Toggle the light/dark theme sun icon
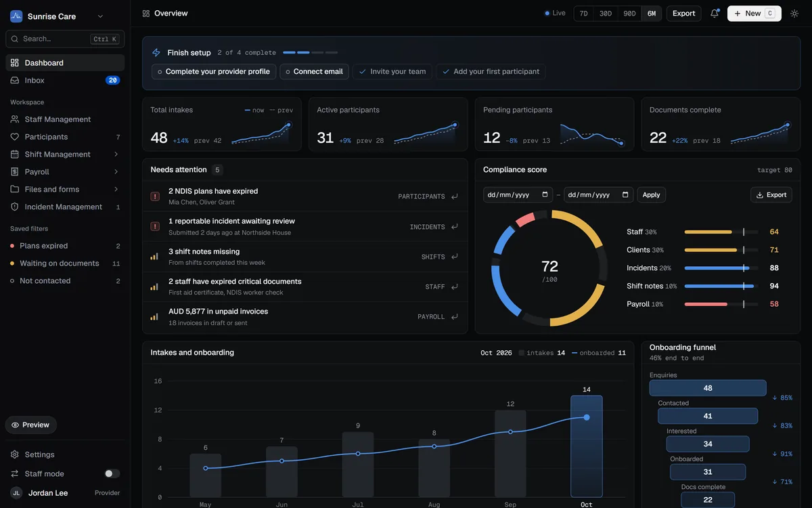The height and width of the screenshot is (508, 812). [x=794, y=14]
